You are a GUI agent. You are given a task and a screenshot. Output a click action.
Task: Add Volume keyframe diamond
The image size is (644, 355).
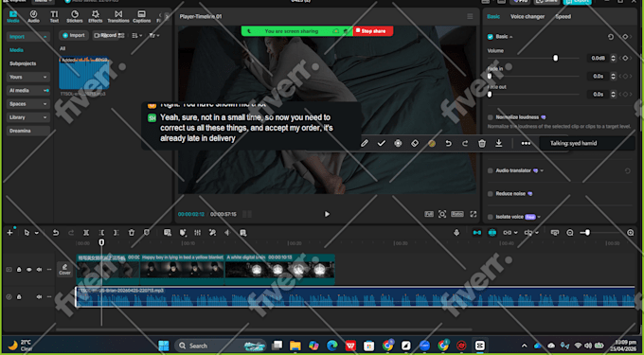625,59
